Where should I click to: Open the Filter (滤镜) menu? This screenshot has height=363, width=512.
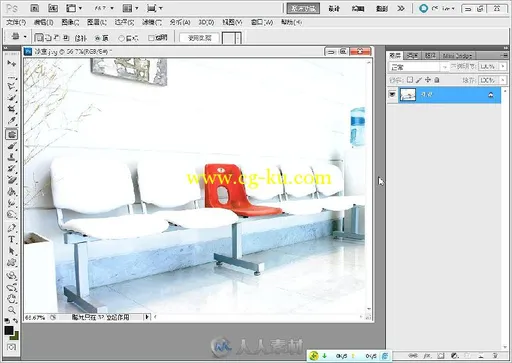point(152,22)
